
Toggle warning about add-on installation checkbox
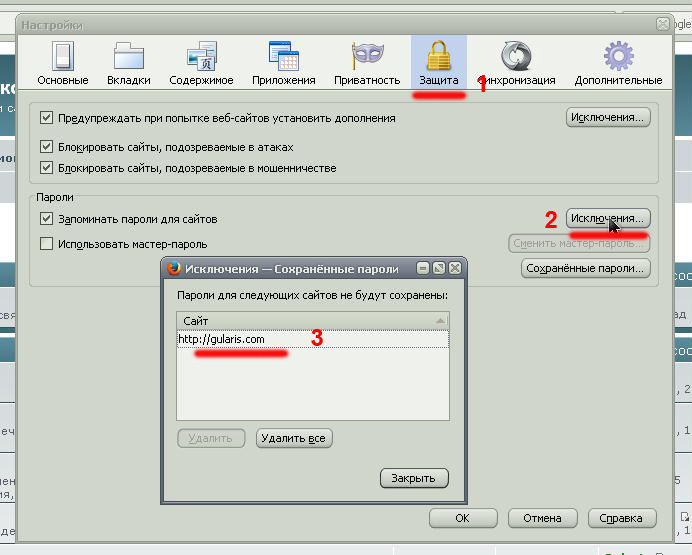point(46,118)
